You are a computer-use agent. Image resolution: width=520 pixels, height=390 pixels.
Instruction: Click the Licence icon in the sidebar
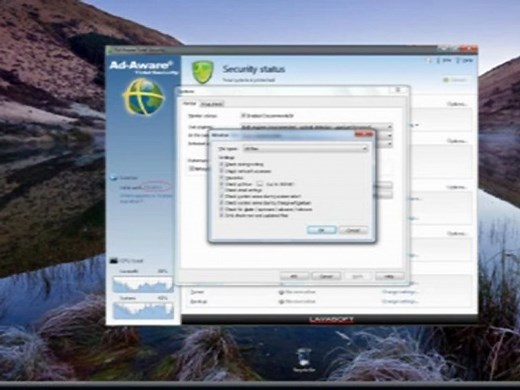pyautogui.click(x=114, y=178)
